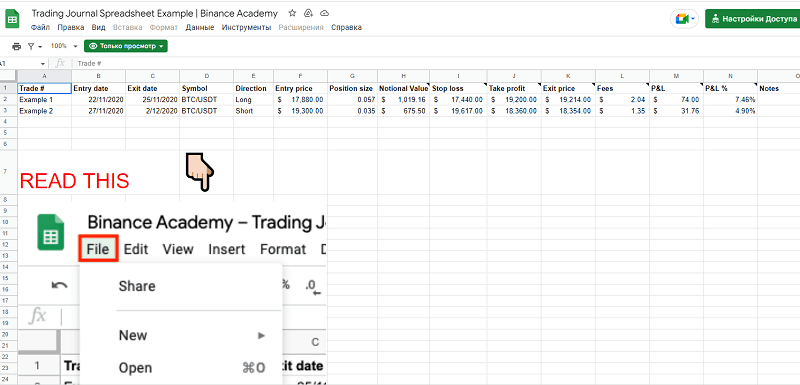Select the 'Notes' header cell

[779, 88]
